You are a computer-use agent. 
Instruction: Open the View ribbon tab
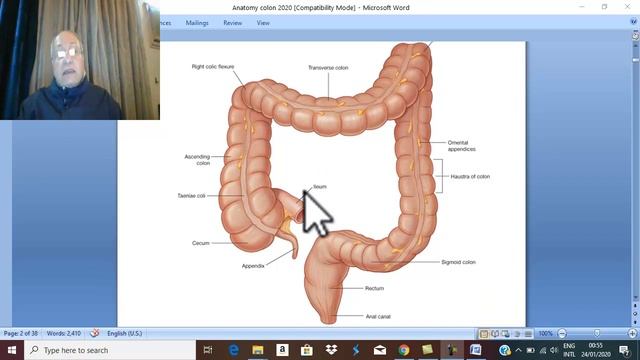point(263,23)
